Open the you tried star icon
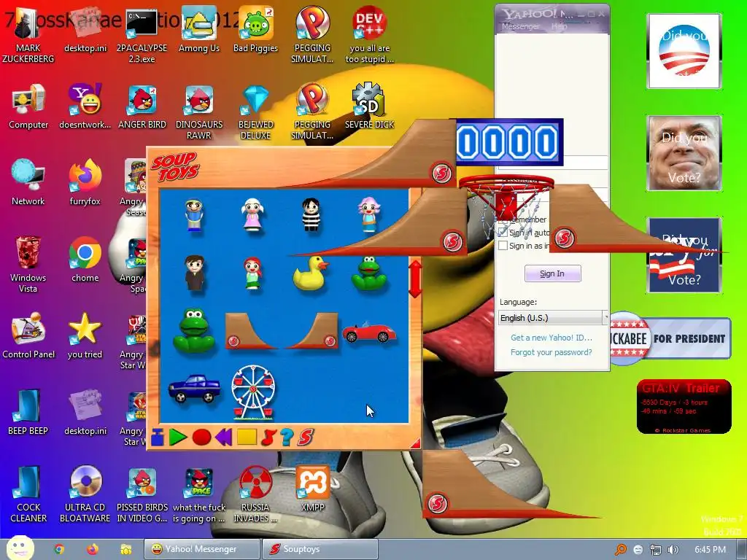 85,335
